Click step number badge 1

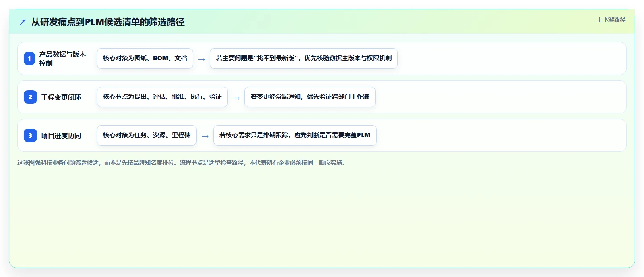[29, 59]
